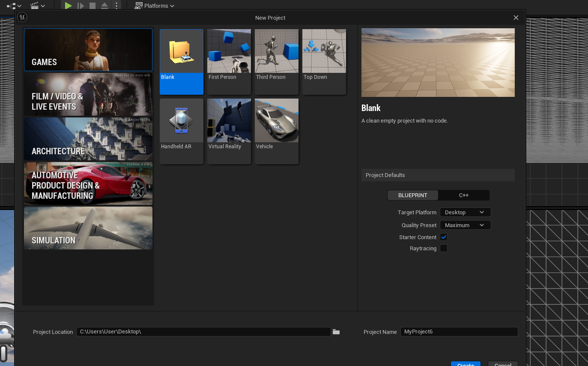Viewport: 588px width, 366px height.
Task: Switch project type to BLUEPRINT
Action: (413, 195)
